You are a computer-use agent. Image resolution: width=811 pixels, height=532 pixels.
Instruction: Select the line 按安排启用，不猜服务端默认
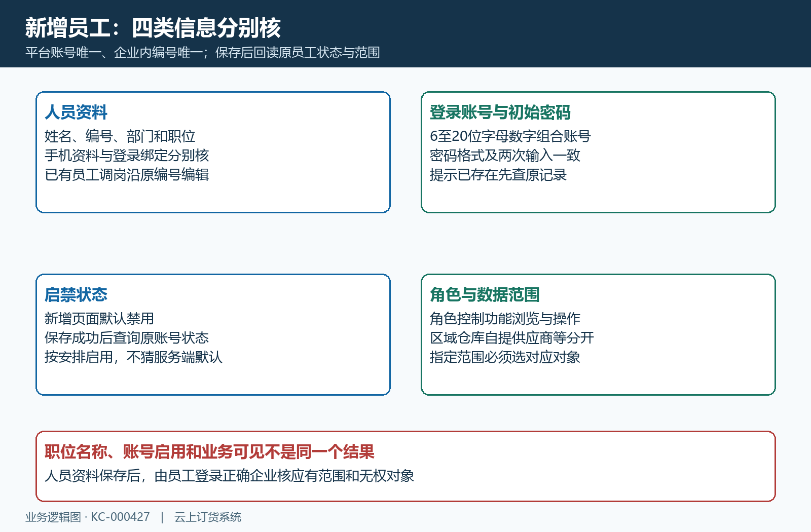coord(134,357)
